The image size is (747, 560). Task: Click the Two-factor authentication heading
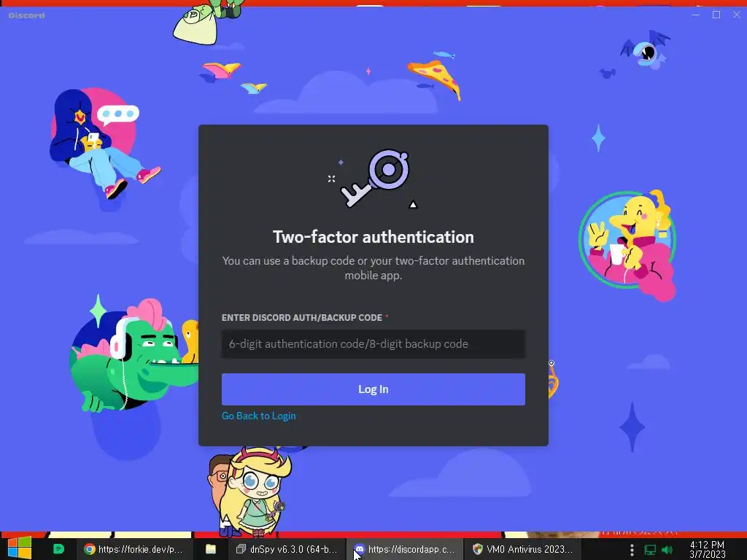tap(373, 237)
